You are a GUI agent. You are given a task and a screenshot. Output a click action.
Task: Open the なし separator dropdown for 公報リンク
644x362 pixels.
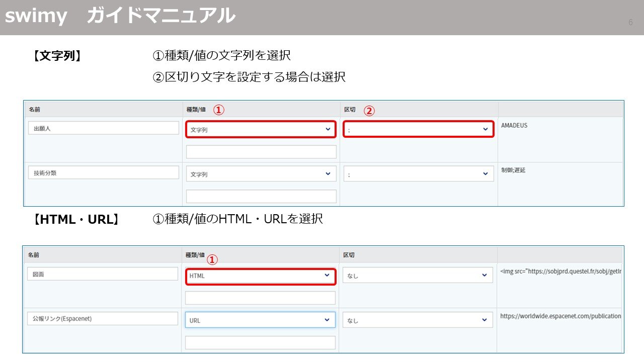click(x=418, y=320)
